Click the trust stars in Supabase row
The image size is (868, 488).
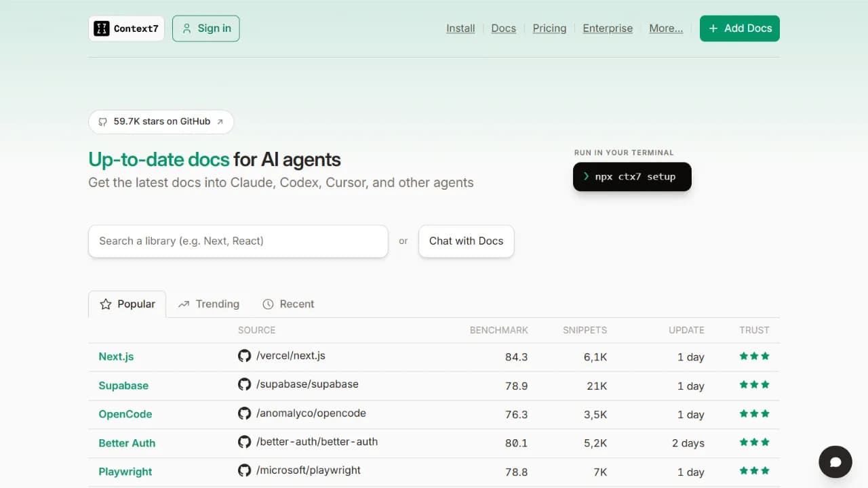click(x=754, y=384)
